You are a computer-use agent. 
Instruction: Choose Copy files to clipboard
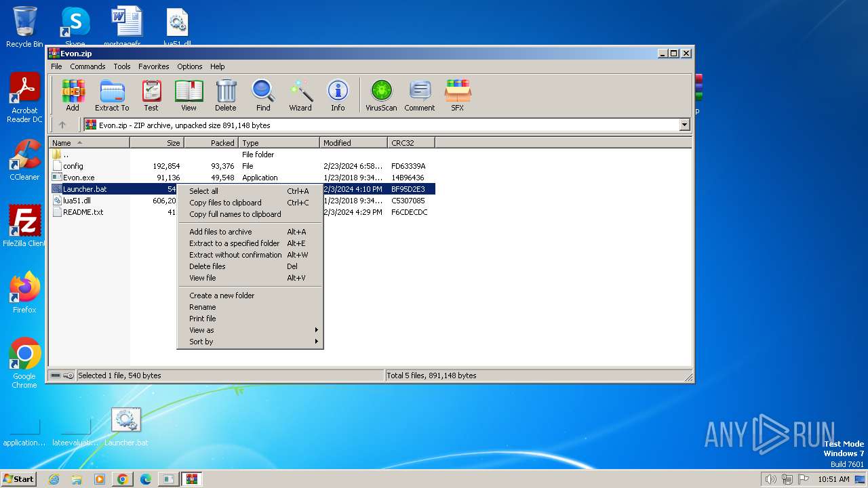tap(250, 203)
